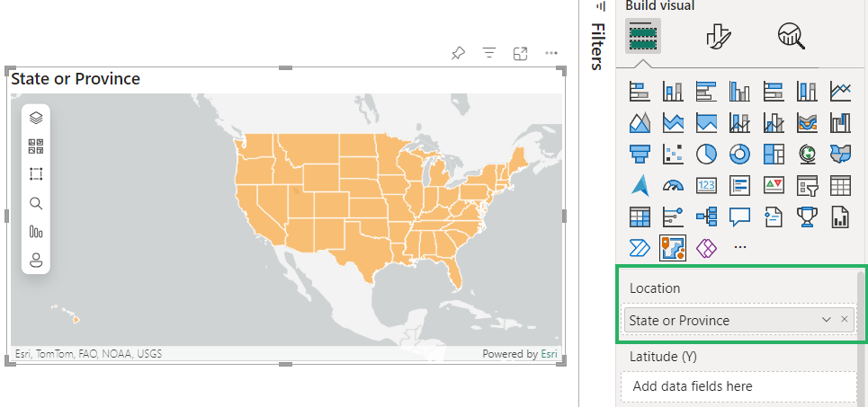Viewport: 868px width, 407px height.
Task: Switch to Format visual tab
Action: (718, 36)
